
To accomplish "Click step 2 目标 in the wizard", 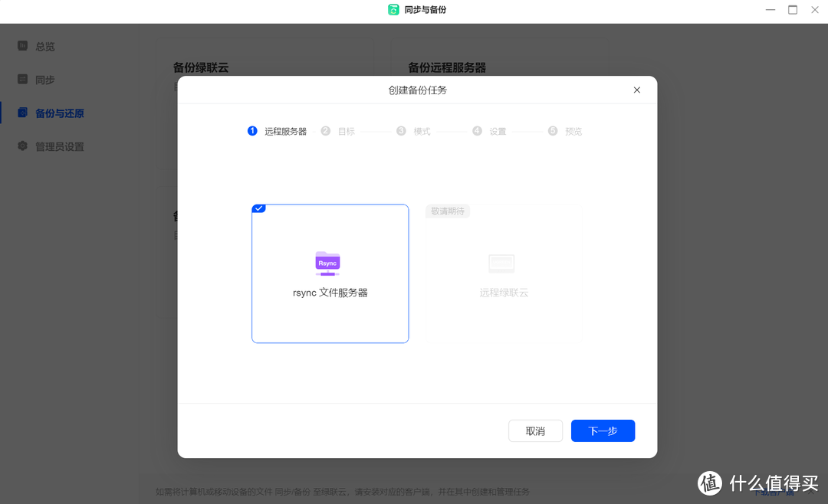I will click(338, 131).
